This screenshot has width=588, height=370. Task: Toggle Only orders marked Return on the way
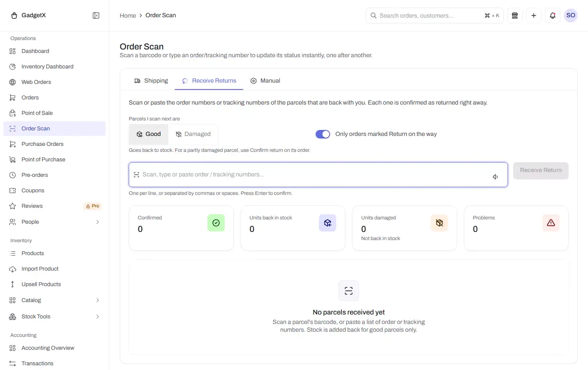(x=323, y=134)
